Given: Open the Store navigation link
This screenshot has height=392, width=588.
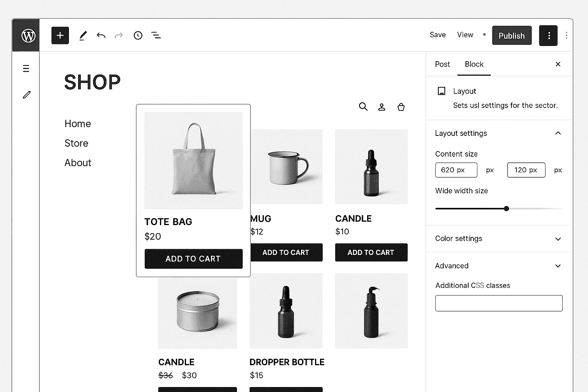Looking at the screenshot, I should coord(77,143).
